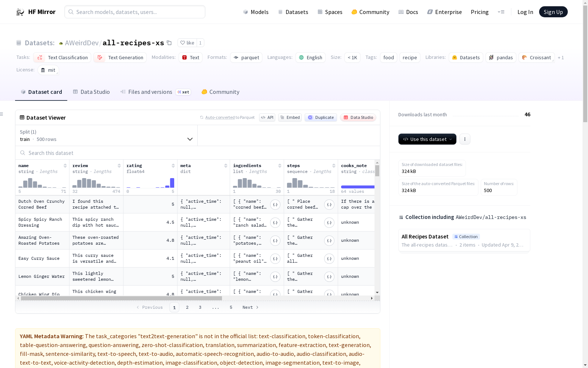Click the Log In link

click(525, 12)
